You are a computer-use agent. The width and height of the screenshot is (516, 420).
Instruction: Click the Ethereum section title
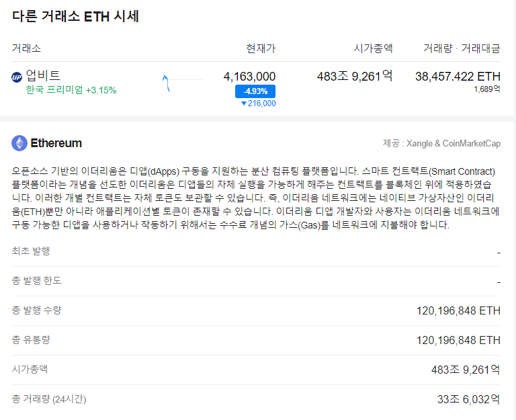[x=56, y=143]
